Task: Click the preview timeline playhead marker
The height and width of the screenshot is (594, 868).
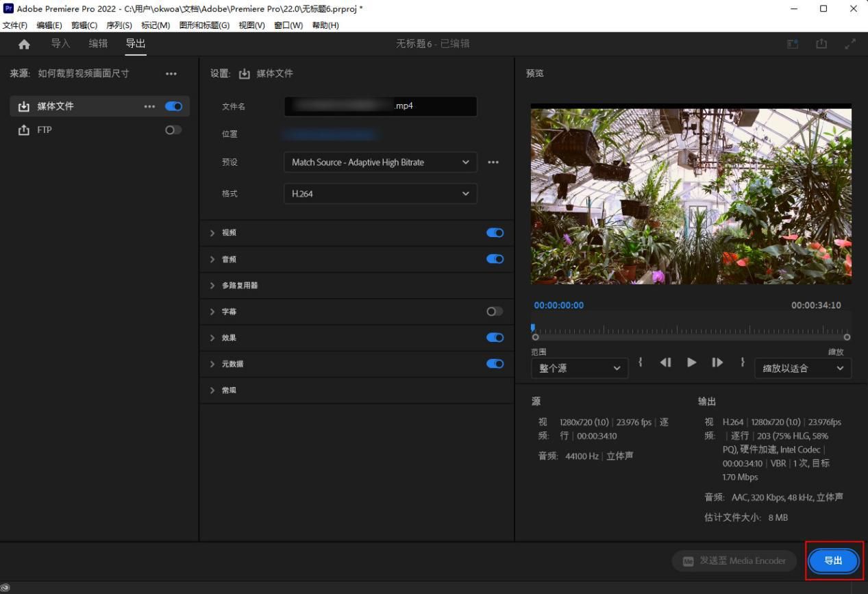Action: pos(533,328)
